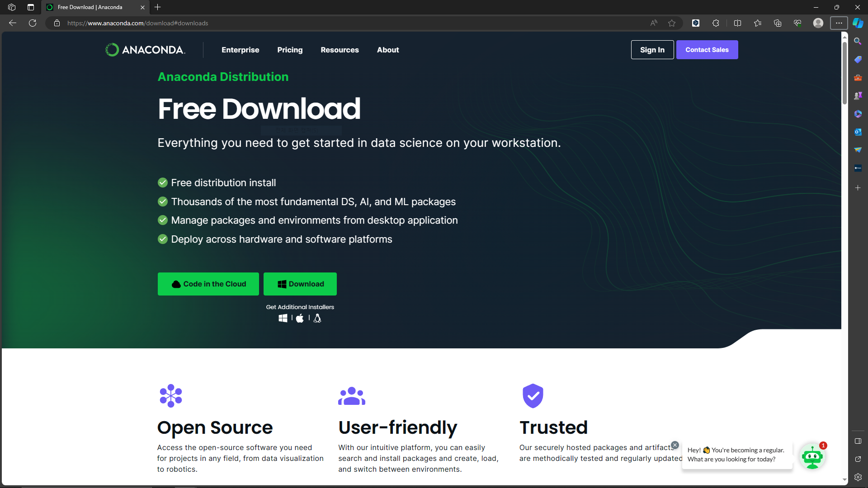
Task: Expand the Resources menu
Action: click(x=340, y=50)
